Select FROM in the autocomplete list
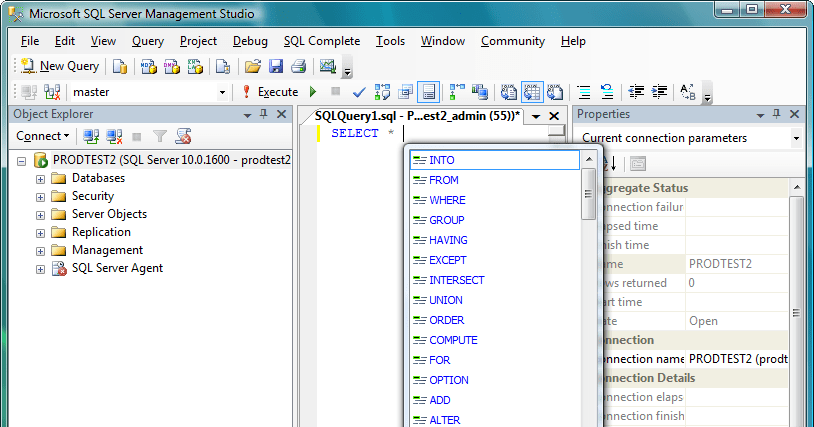Screen dimensions: 814x427 coord(443,180)
